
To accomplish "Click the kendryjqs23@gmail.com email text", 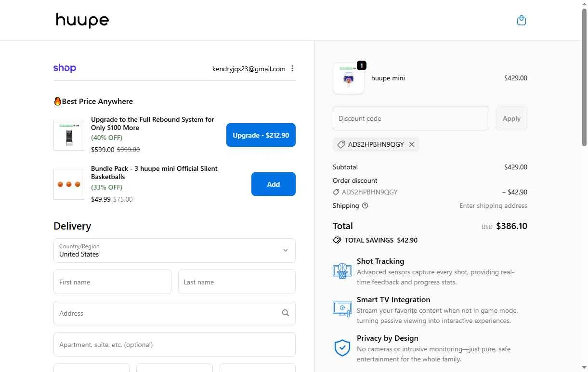I will tap(249, 69).
